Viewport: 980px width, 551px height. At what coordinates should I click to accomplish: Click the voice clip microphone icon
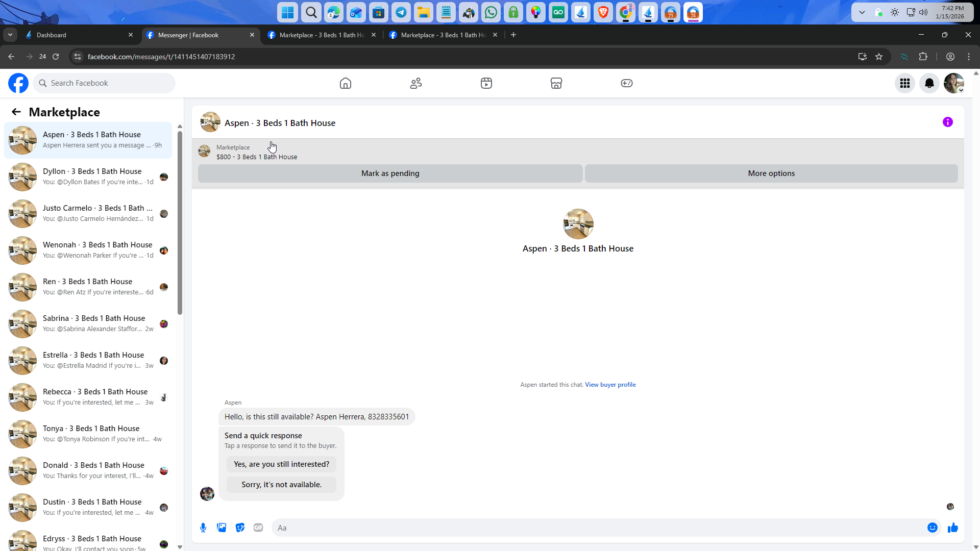(x=203, y=528)
